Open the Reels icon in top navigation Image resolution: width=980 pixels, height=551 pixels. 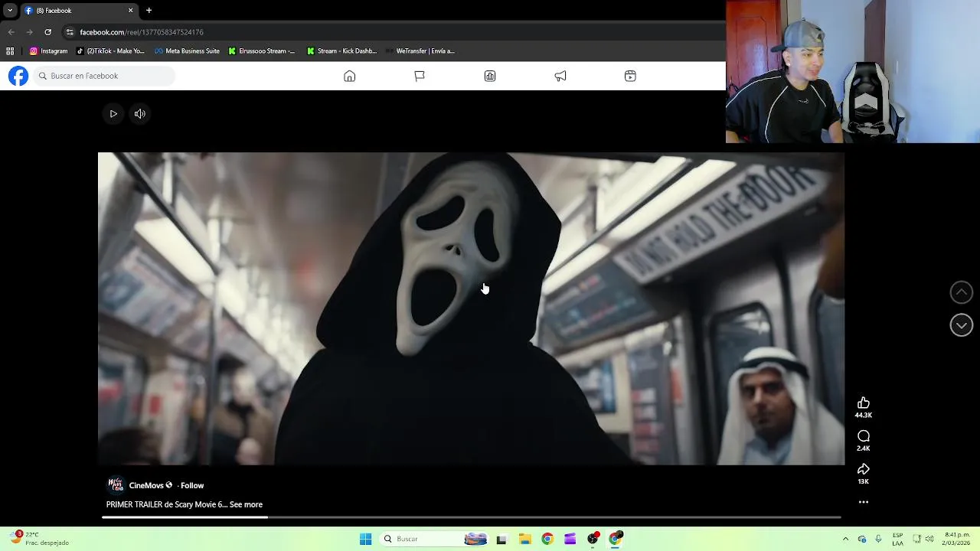[x=630, y=76]
